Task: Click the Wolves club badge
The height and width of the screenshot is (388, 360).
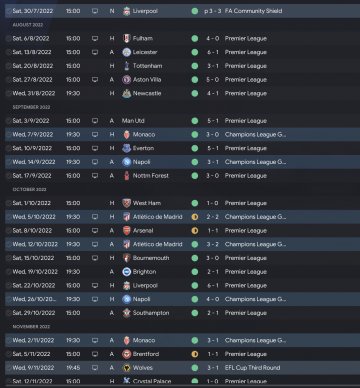Action: coord(127,368)
